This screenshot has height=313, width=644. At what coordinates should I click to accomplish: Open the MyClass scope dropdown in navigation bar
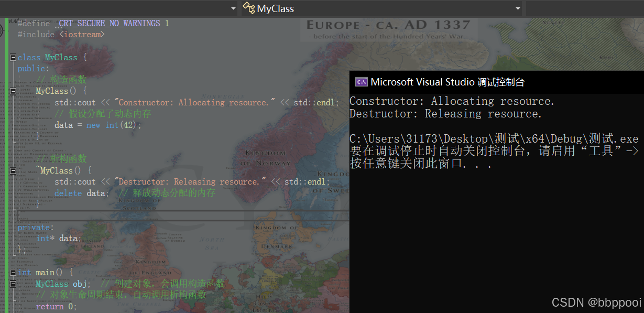pyautogui.click(x=382, y=8)
